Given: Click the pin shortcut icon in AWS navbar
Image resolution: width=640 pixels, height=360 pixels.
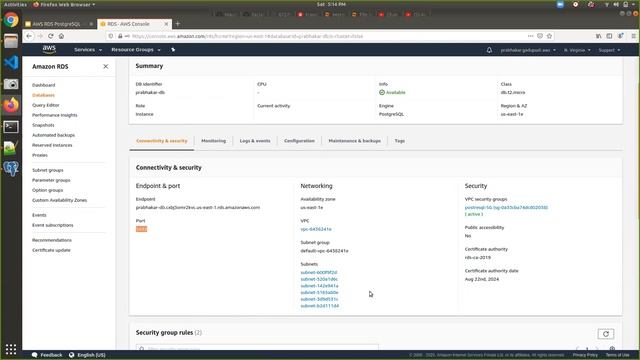Looking at the screenshot, I should click(x=173, y=50).
